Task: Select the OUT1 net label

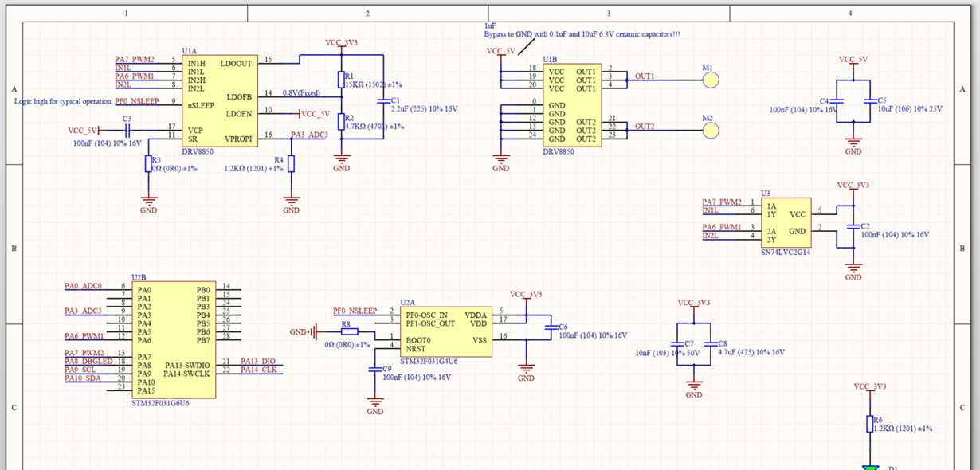Action: [x=645, y=76]
